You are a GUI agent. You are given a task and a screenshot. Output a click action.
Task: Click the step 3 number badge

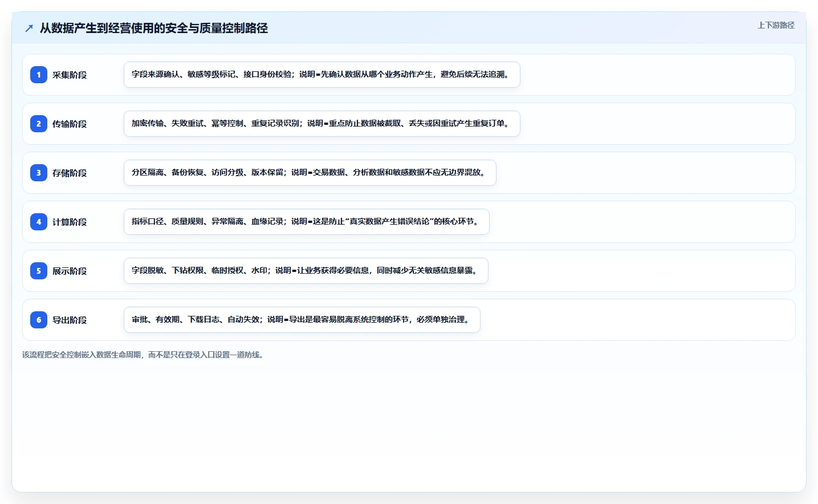tap(39, 173)
